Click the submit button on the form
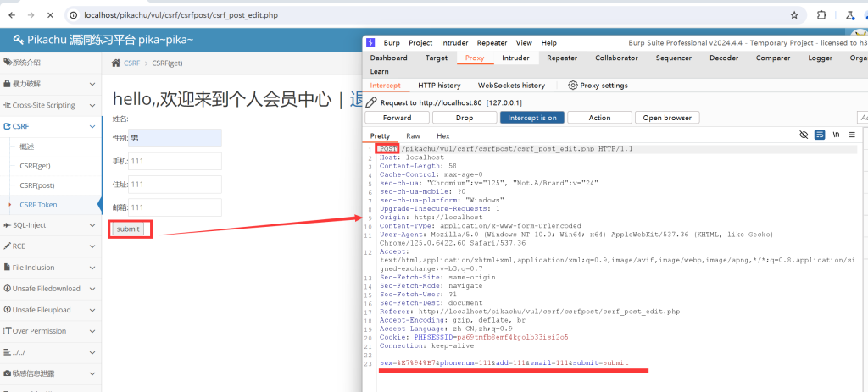This screenshot has height=392, width=868. (x=128, y=229)
